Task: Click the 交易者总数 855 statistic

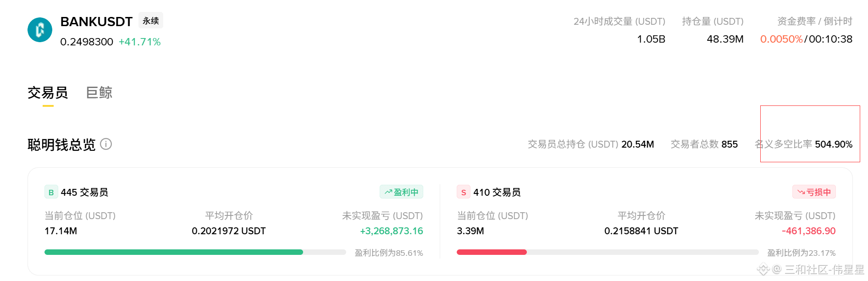Action: [704, 144]
